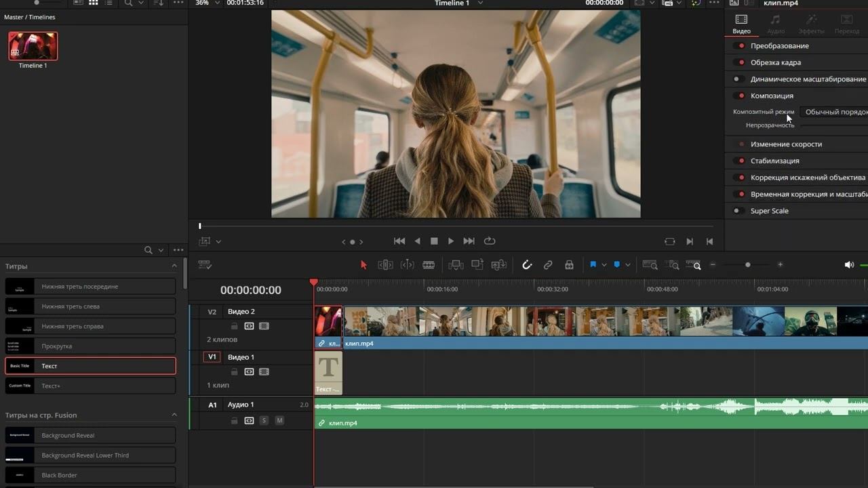
Task: Click the timeline zoom slider handle
Action: click(747, 265)
